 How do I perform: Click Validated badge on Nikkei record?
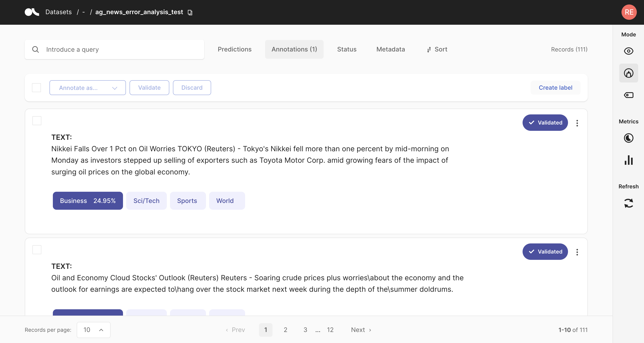(x=545, y=123)
